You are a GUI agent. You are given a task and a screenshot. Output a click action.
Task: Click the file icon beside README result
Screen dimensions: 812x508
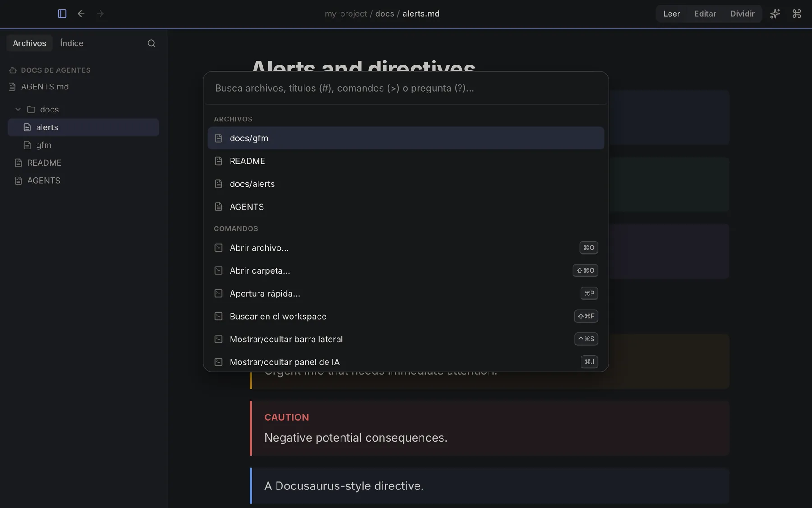218,161
